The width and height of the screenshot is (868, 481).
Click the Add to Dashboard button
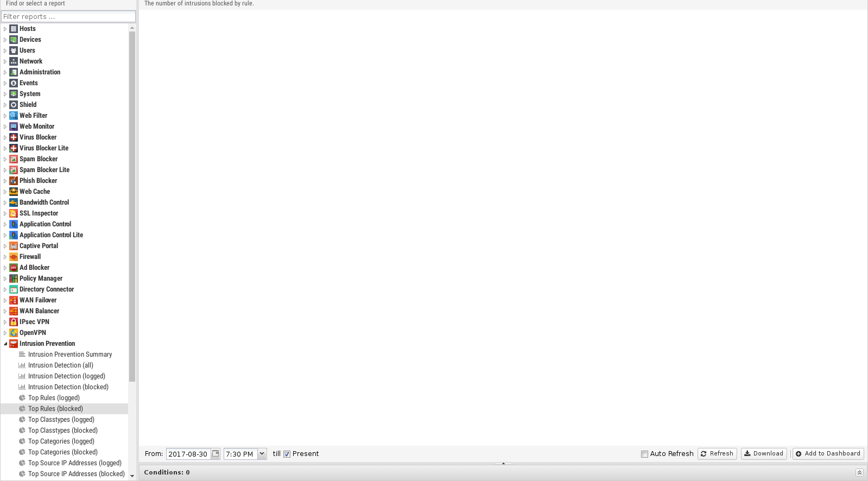(828, 454)
